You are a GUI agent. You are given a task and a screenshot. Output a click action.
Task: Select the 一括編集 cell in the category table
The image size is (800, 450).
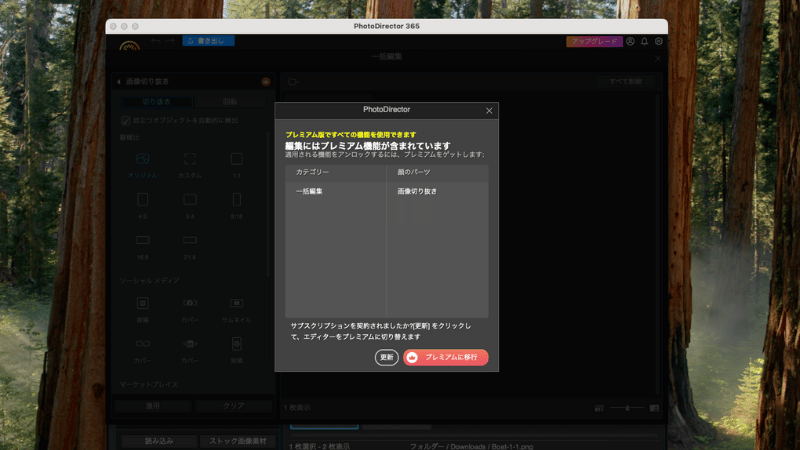click(309, 191)
